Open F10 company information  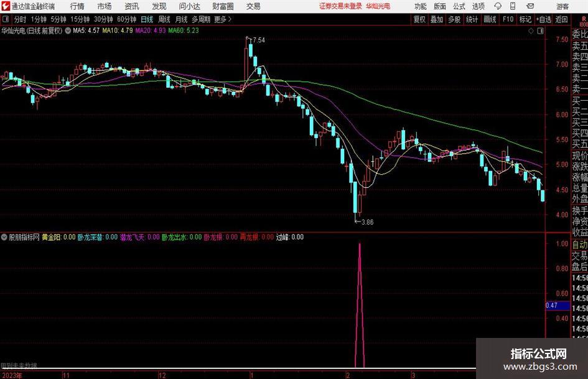[x=508, y=19]
